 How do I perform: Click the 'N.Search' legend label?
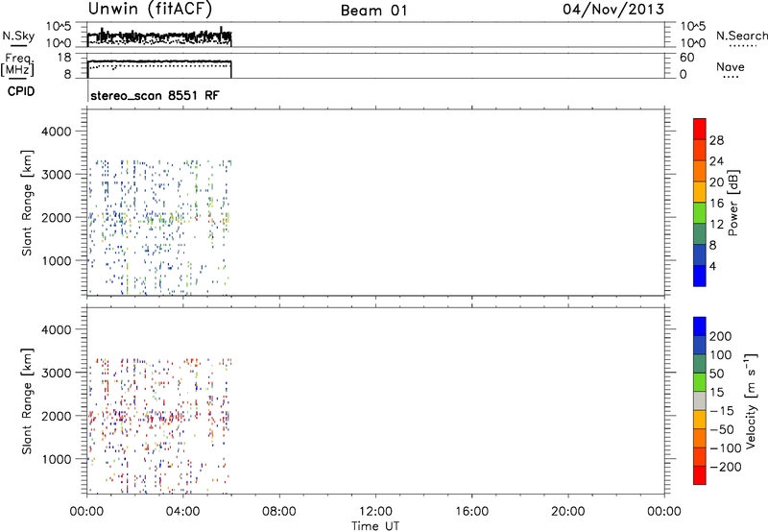[741, 36]
